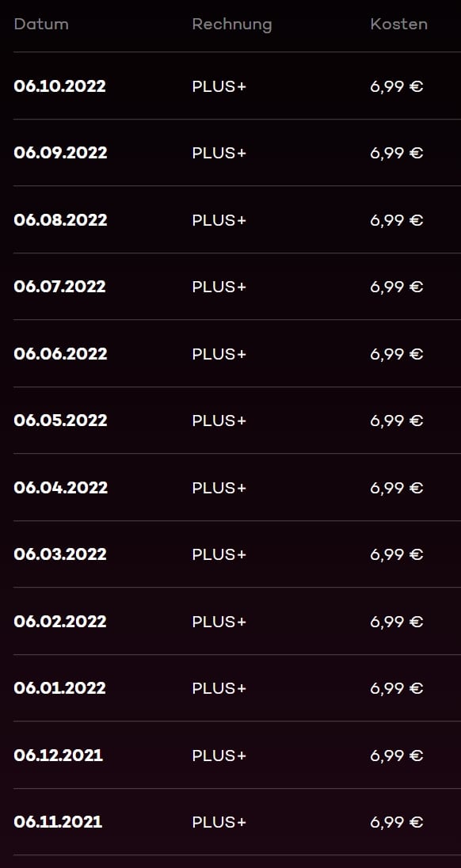
Task: Open the invoice dated 06.03.2022
Action: [x=60, y=554]
